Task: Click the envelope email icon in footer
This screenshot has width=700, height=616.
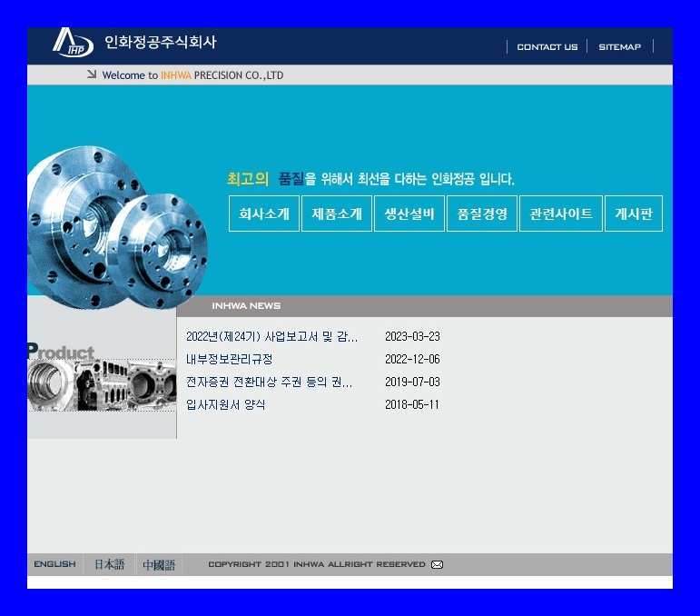Action: tap(437, 564)
